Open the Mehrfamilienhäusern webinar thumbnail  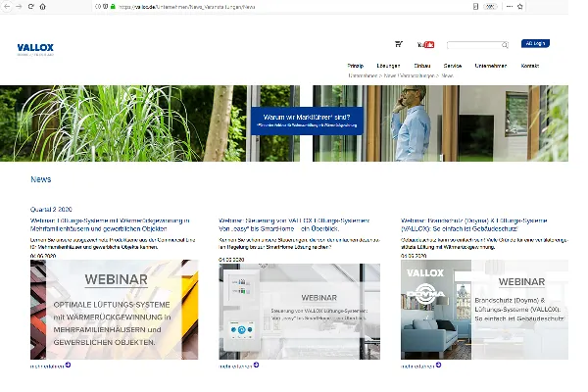[111, 309]
